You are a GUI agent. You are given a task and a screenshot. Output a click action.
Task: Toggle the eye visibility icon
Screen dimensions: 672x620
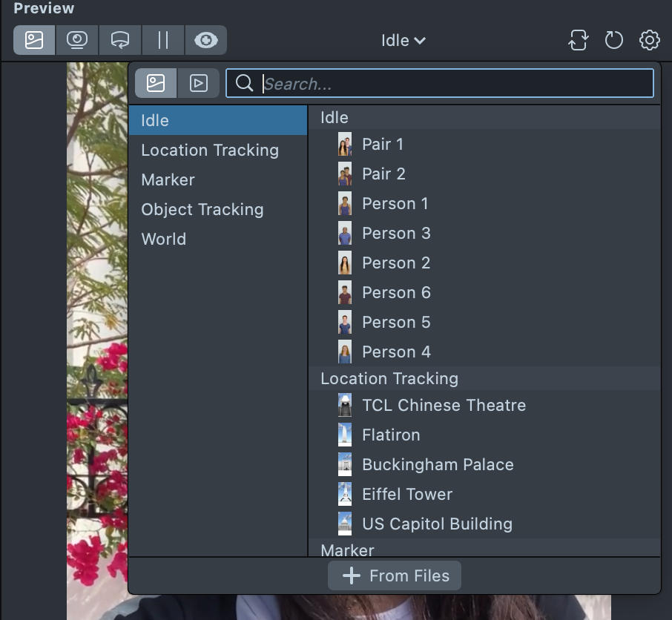coord(205,40)
